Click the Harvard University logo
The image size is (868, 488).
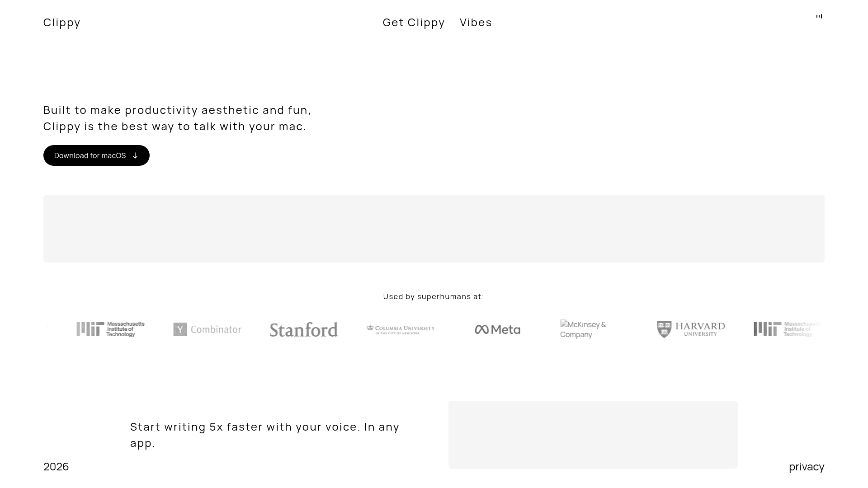click(691, 329)
